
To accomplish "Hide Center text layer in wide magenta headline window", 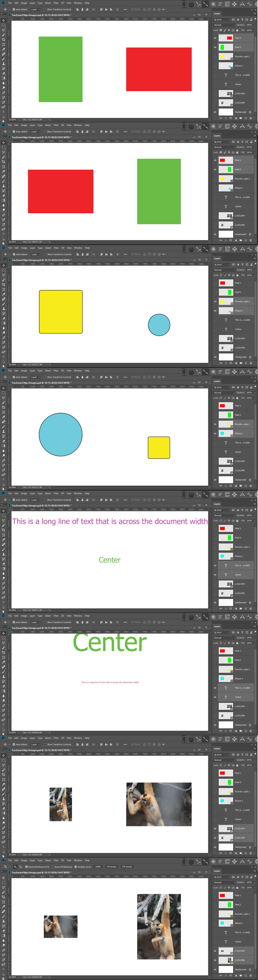I will [215, 575].
